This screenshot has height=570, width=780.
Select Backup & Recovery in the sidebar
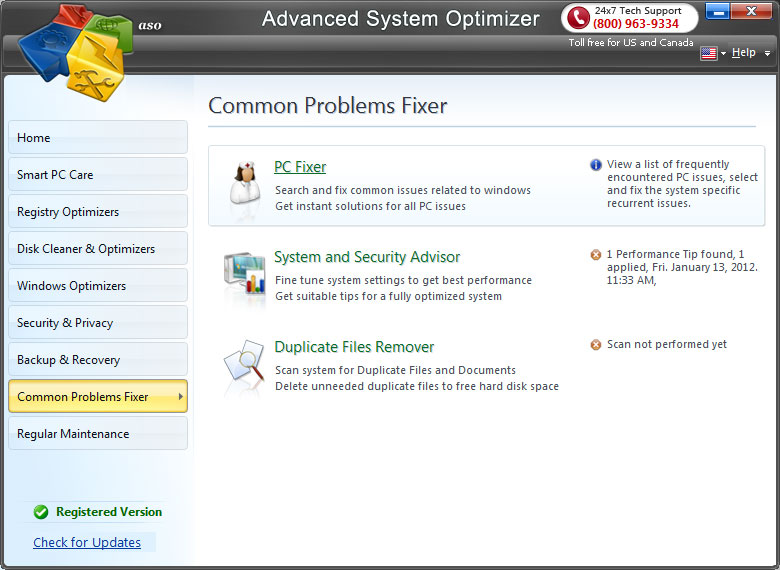tap(98, 359)
